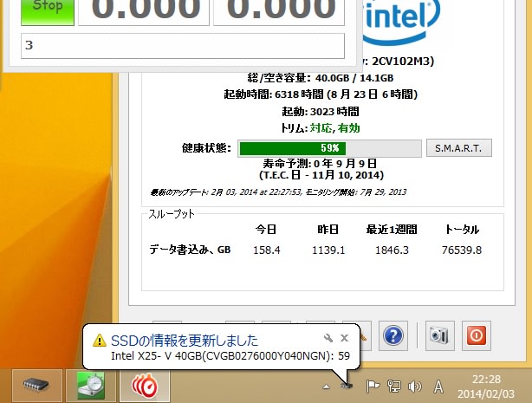532x403 pixels.
Task: Click the IME input mode A indicator
Action: click(x=438, y=387)
